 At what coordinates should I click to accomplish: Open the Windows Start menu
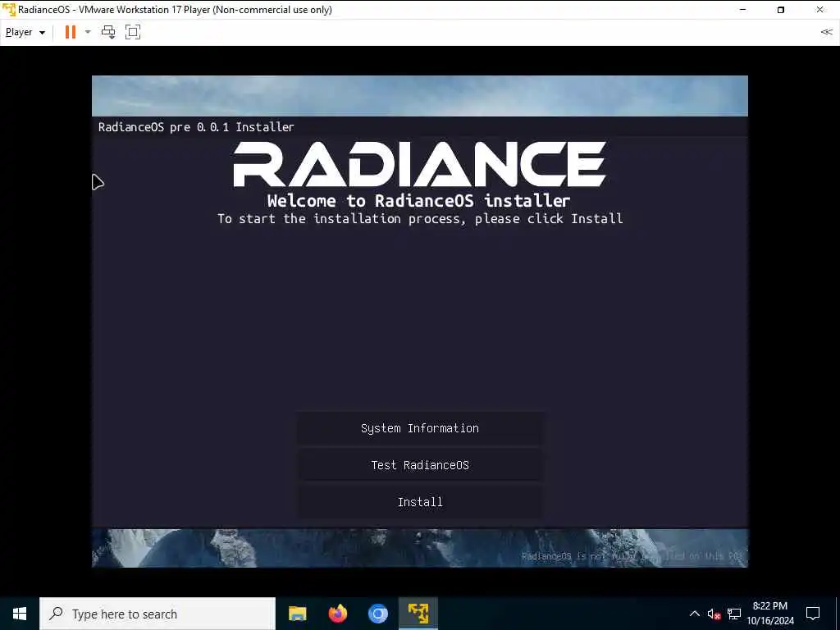[20, 614]
